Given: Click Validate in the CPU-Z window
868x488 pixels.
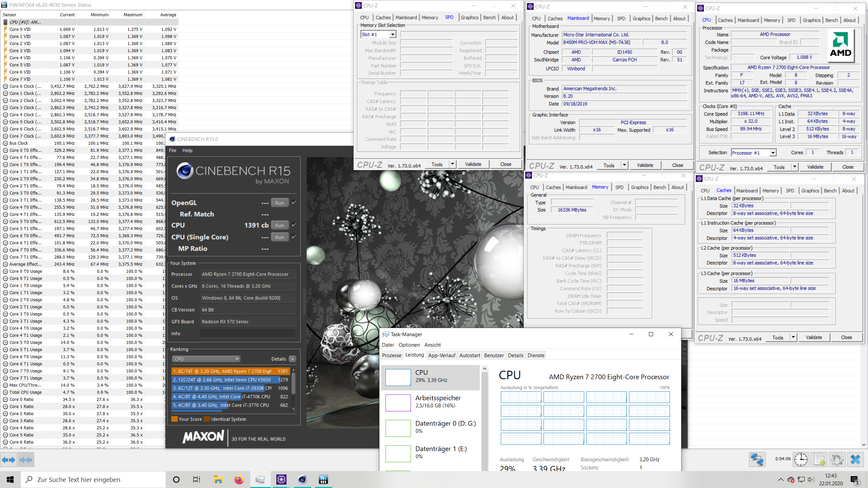Looking at the screenshot, I should pyautogui.click(x=473, y=164).
